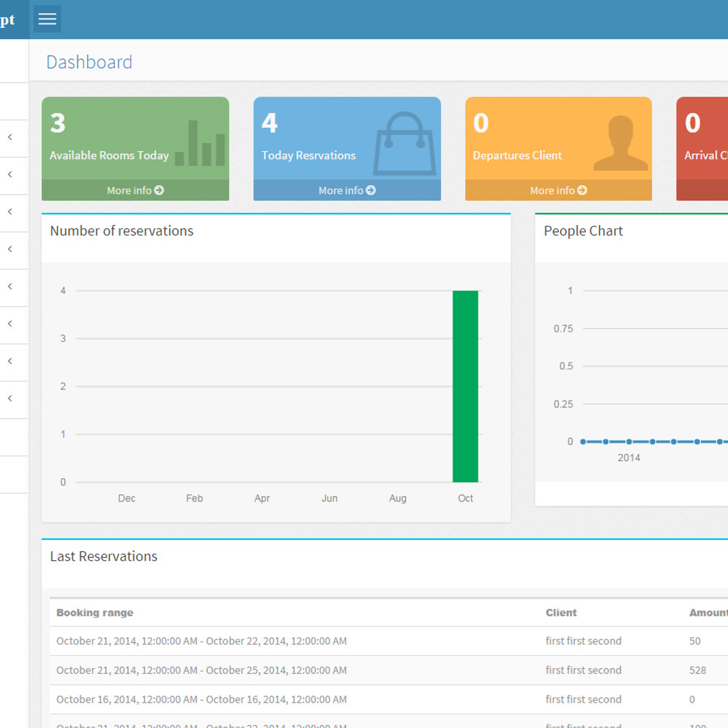Viewport: 728px width, 728px height.
Task: Select booking row October 21 to October 25, 2014
Action: [x=389, y=670]
